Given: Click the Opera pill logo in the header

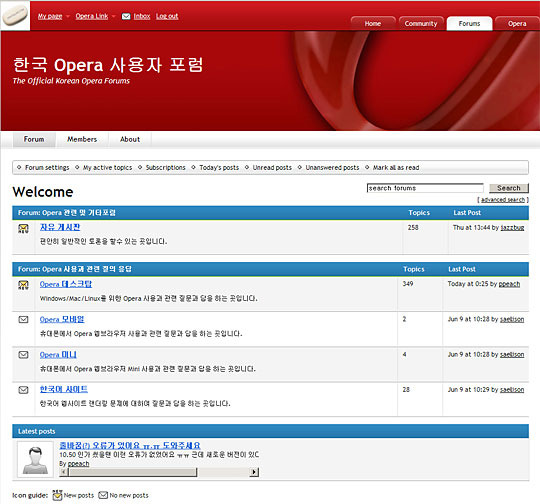Looking at the screenshot, I should coord(15,16).
